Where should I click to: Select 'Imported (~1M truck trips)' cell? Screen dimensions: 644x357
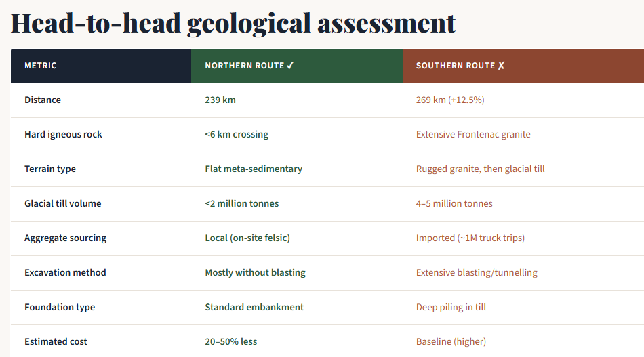[x=470, y=238]
